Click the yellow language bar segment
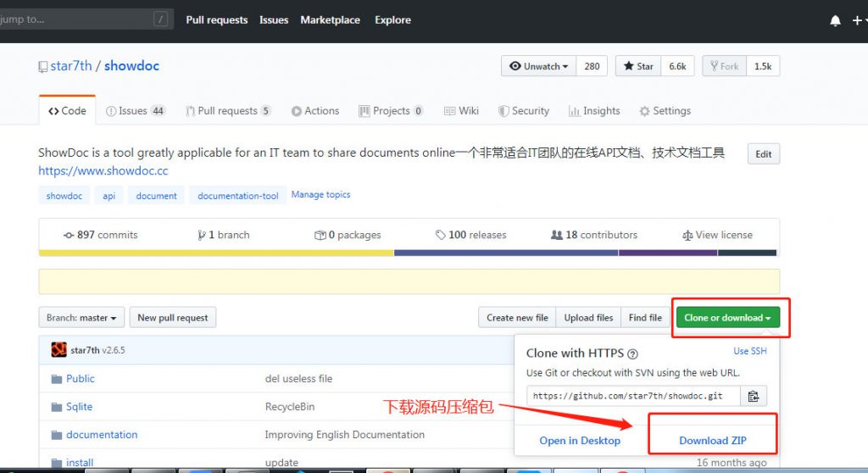 (x=216, y=253)
